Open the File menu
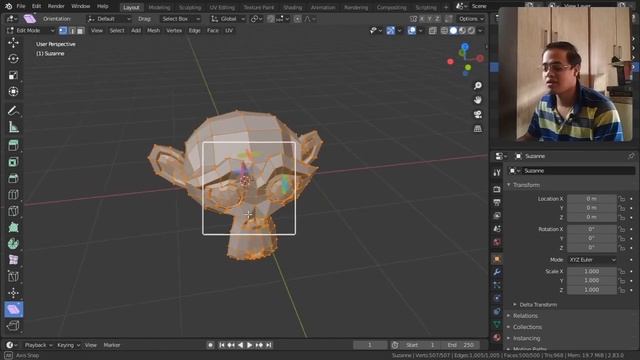640x360 pixels. click(x=21, y=7)
